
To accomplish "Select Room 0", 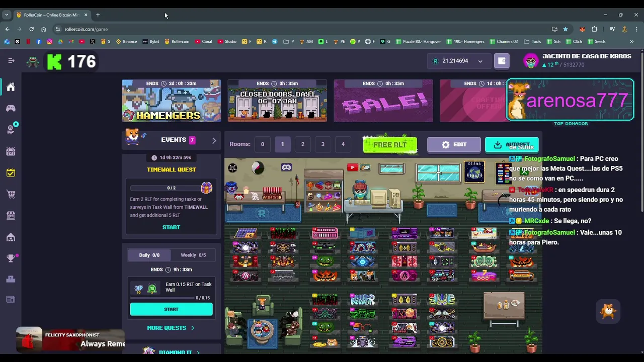I will coord(262,144).
